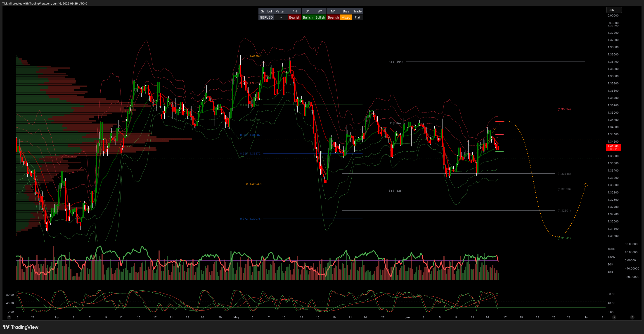
Task: Select the Bias column header
Action: tap(346, 11)
